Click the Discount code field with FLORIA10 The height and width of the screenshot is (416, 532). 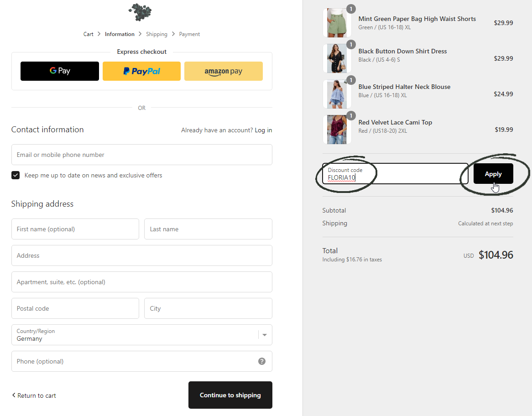[395, 174]
